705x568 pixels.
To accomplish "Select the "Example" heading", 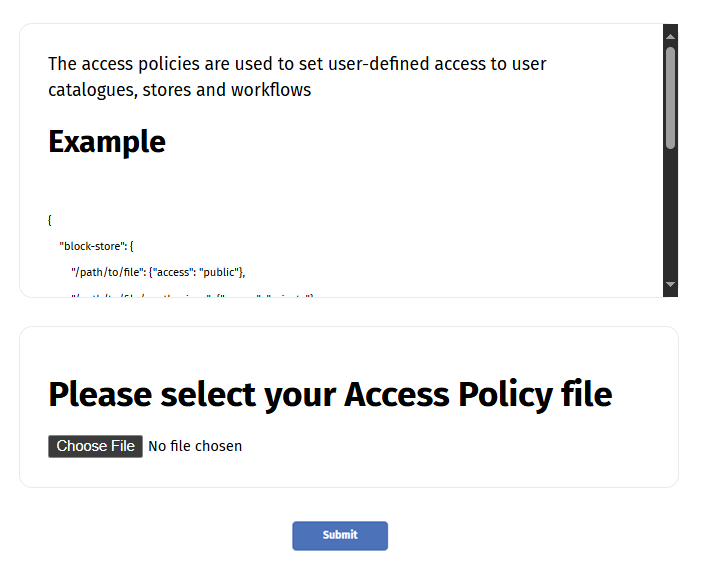I will [x=107, y=142].
